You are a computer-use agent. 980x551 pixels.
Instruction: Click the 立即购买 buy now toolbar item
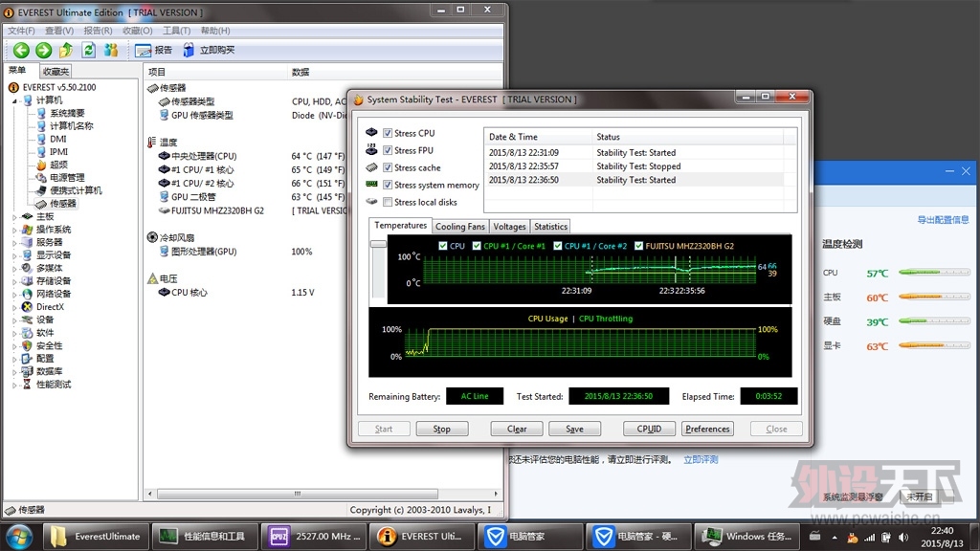click(209, 50)
